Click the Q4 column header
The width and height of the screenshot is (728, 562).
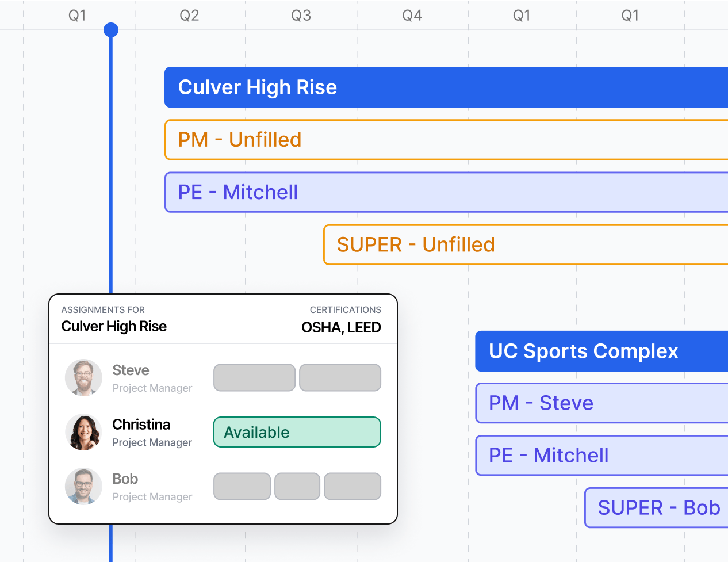[412, 16]
